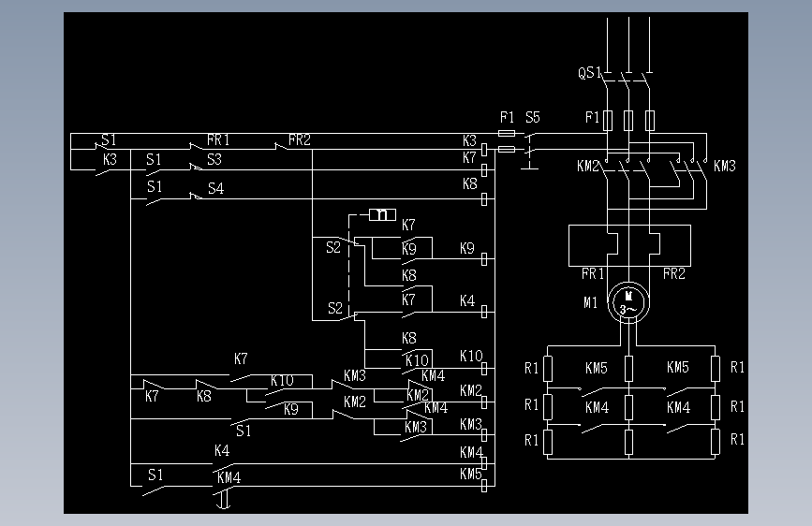Viewport: 812px width, 526px height.
Task: Click the upper S2 selector label
Action: (x=333, y=247)
